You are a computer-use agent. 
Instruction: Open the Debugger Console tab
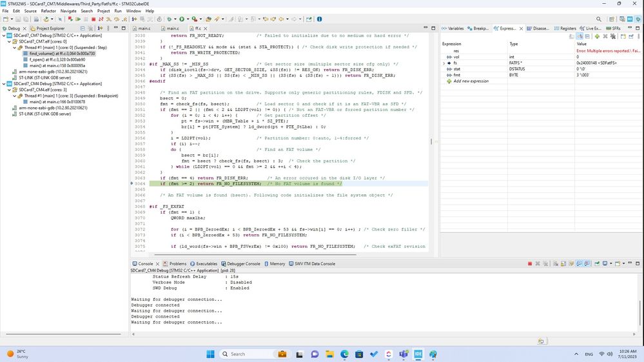coord(240,264)
